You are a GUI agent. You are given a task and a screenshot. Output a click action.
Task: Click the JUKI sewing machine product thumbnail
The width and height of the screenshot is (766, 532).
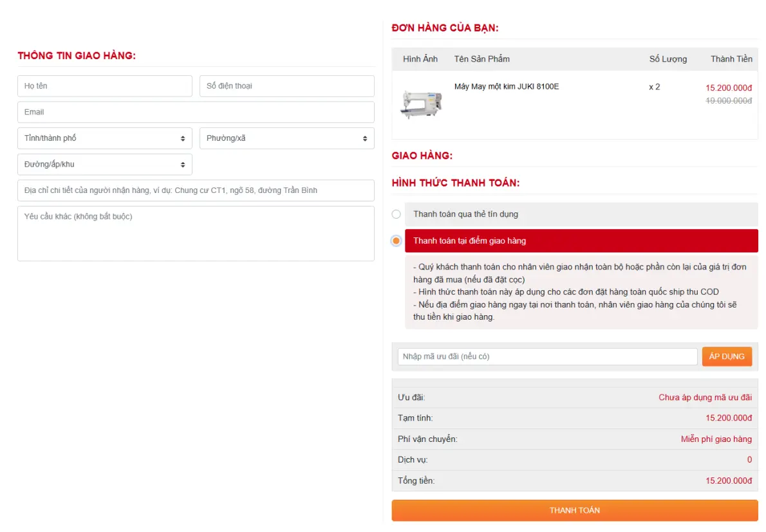422,104
